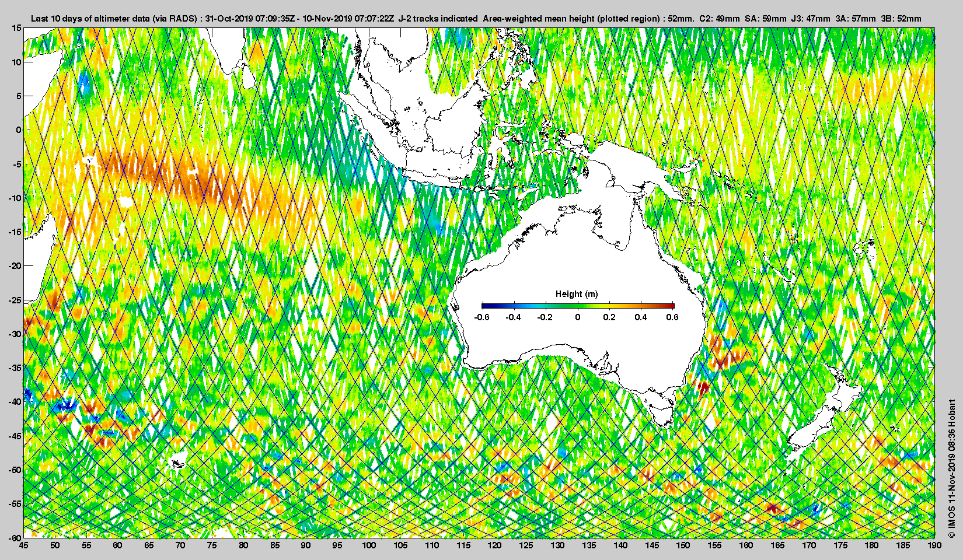The image size is (963, 560).
Task: Click latitude axis label '-60'
Action: pos(15,537)
